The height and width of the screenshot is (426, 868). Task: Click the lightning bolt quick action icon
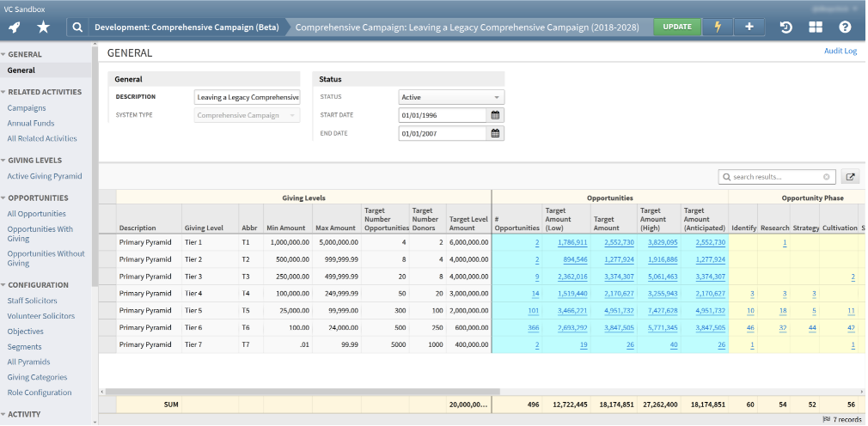click(x=718, y=27)
